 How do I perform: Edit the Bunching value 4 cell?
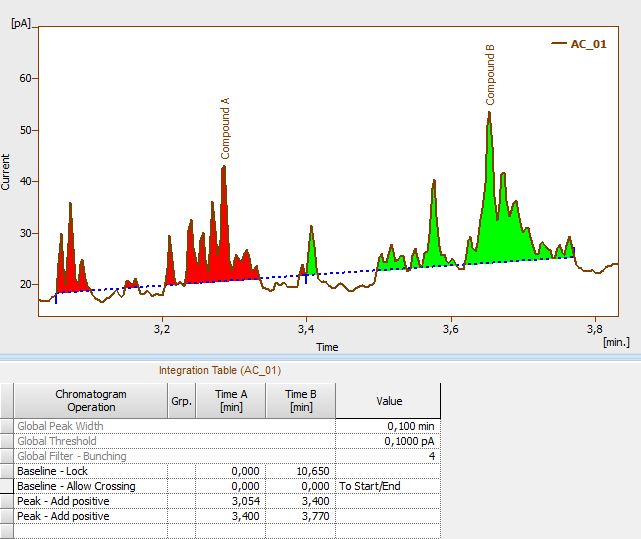point(388,456)
